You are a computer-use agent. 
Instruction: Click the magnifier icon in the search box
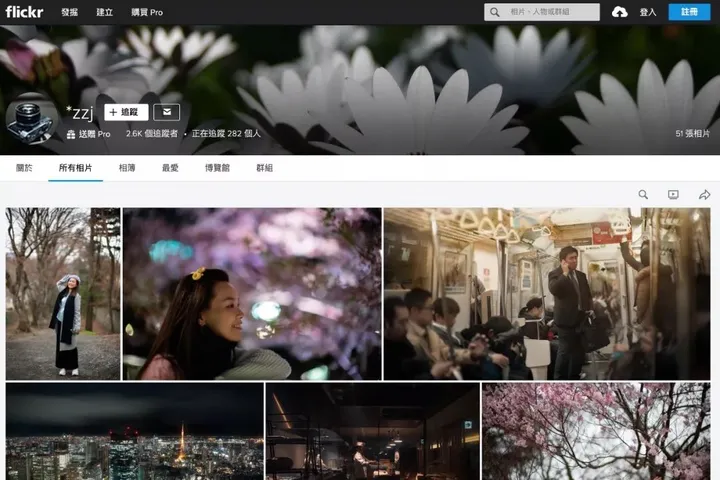pyautogui.click(x=494, y=12)
